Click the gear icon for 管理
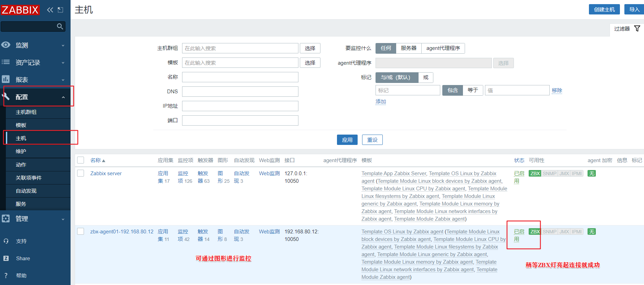Viewport: 644px width, 285px height. 6,219
